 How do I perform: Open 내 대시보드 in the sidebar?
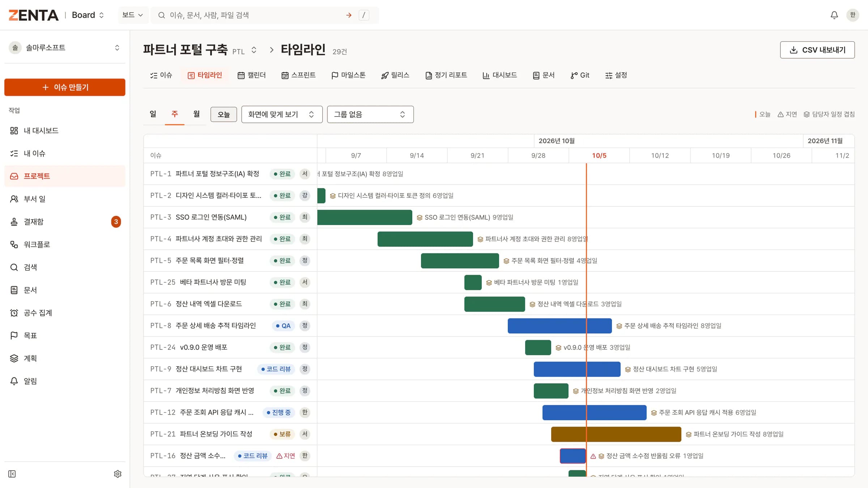[65, 130]
